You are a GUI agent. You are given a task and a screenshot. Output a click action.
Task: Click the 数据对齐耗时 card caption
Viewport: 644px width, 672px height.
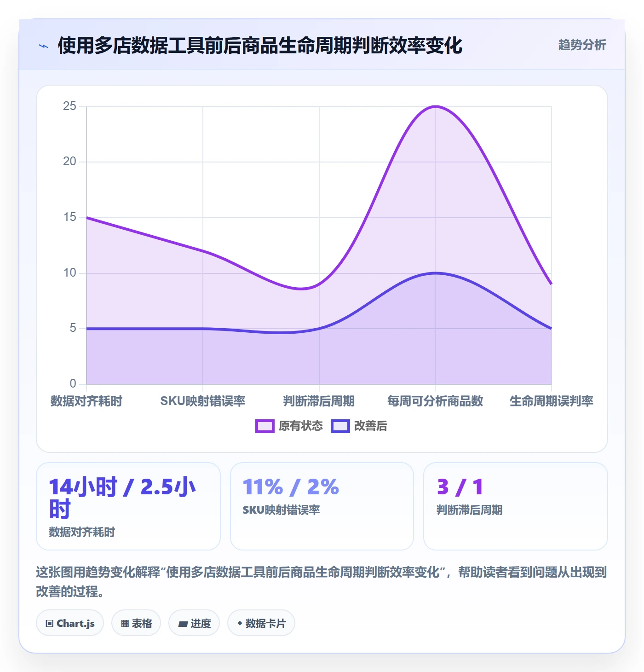coord(82,533)
